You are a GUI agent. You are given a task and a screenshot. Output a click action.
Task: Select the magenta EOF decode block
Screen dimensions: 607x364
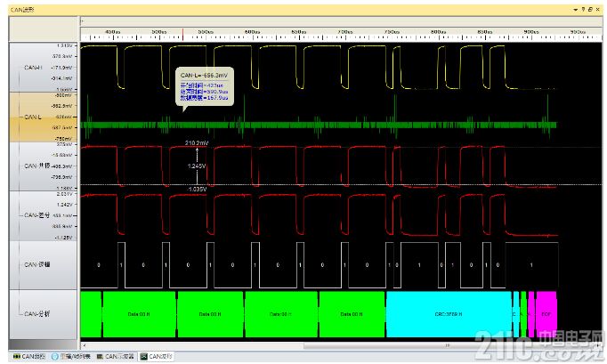(546, 314)
